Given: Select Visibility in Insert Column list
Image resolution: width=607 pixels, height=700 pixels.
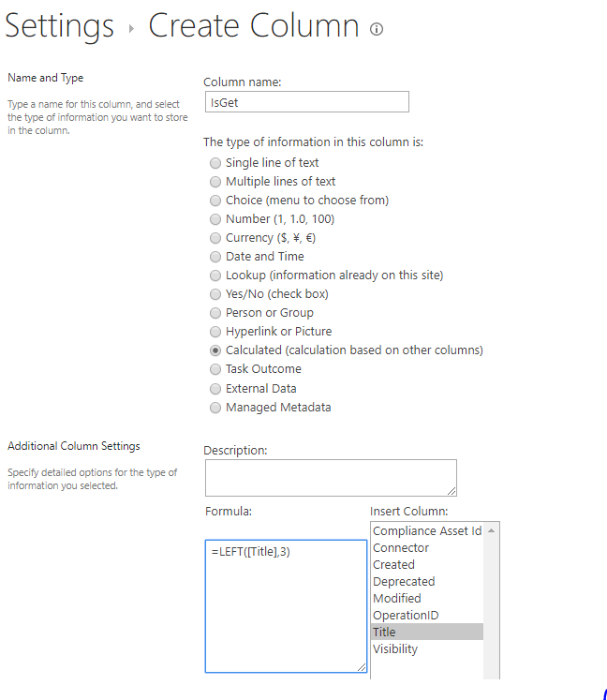Looking at the screenshot, I should point(427,648).
